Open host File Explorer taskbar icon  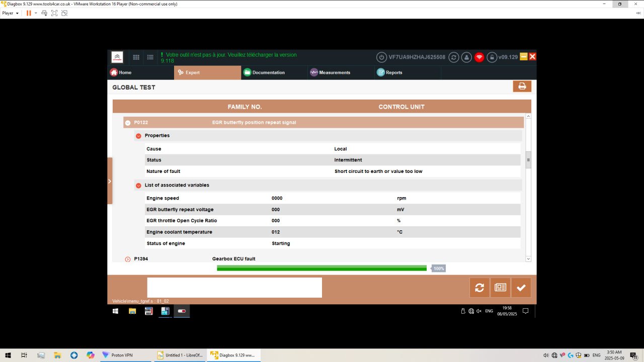pyautogui.click(x=57, y=355)
